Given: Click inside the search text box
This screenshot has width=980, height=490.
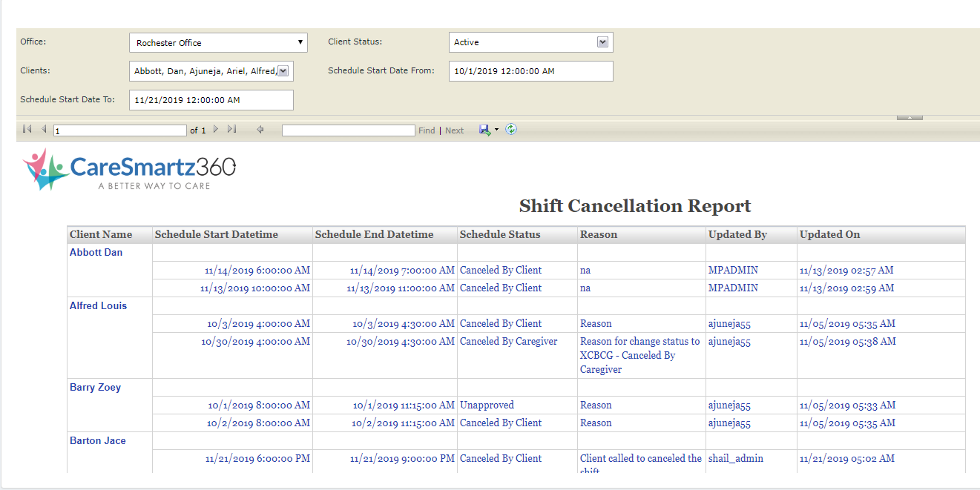Looking at the screenshot, I should coord(347,130).
